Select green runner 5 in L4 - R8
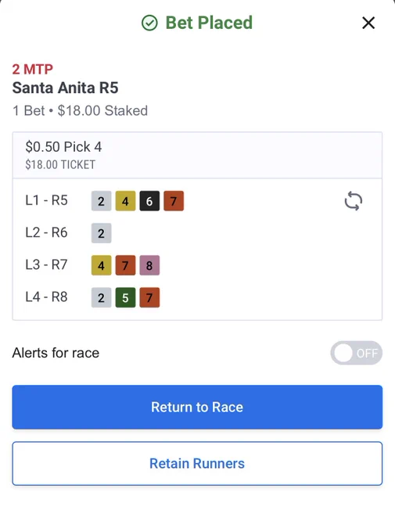Image resolution: width=395 pixels, height=532 pixels. pyautogui.click(x=125, y=297)
